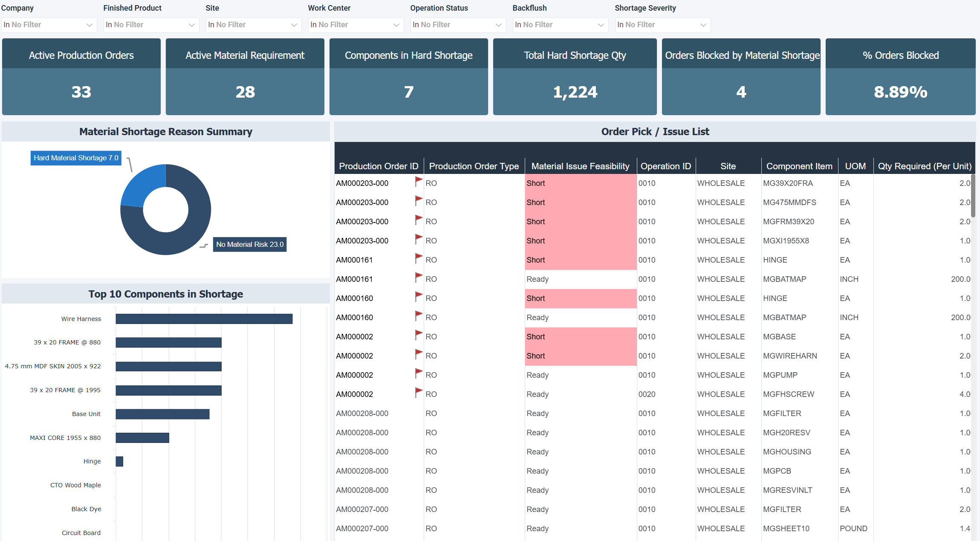Click red flag on MGWIREHARN row
Viewport: 980px width, 541px height.
[x=419, y=354]
